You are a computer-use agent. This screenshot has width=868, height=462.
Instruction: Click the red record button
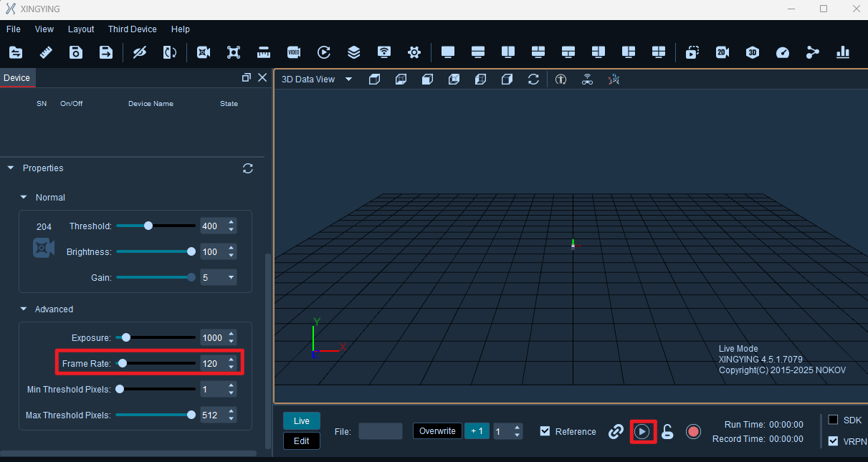tap(693, 431)
